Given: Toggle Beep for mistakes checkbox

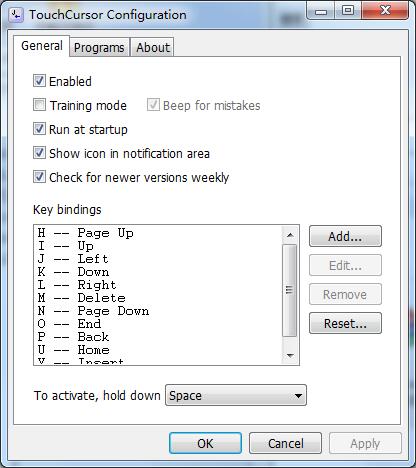Looking at the screenshot, I should [153, 105].
